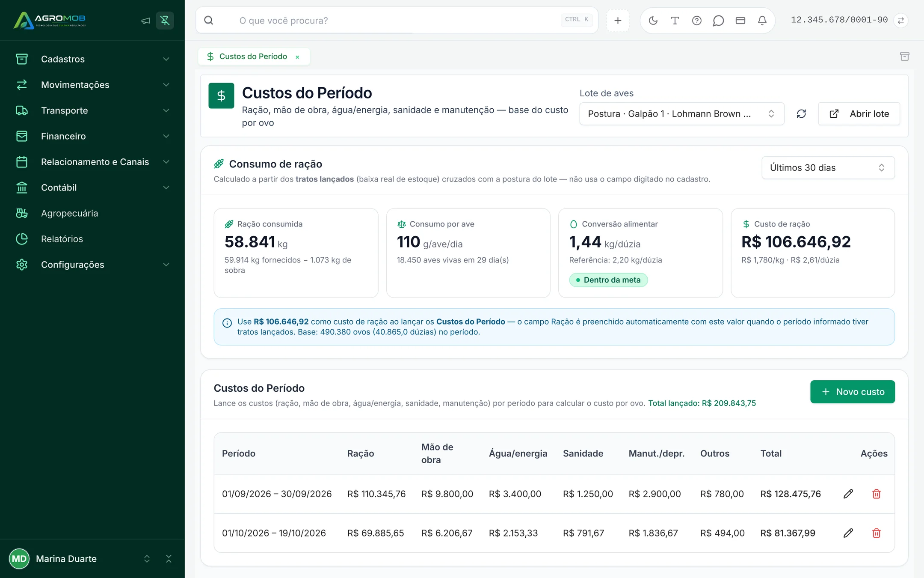Click the Transporte truck icon

click(x=22, y=110)
